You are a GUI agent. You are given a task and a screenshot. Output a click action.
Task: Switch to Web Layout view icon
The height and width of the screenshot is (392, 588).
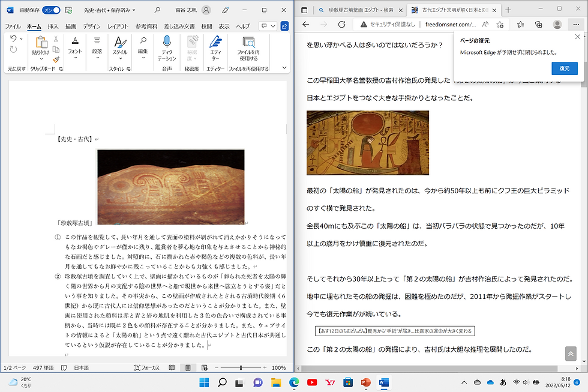pyautogui.click(x=205, y=367)
